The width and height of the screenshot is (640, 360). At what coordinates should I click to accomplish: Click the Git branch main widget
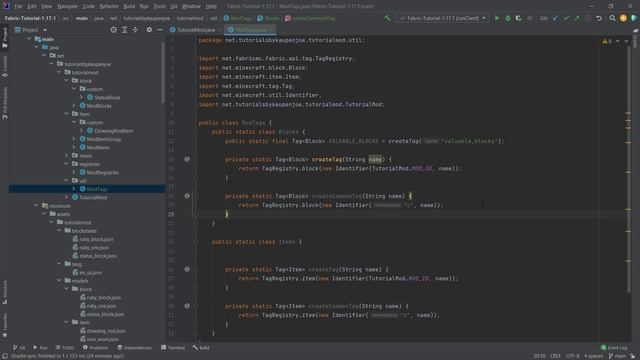[x=617, y=356]
